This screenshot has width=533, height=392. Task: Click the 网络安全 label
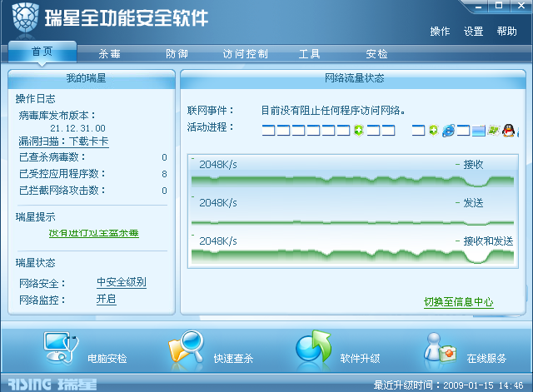(42, 283)
